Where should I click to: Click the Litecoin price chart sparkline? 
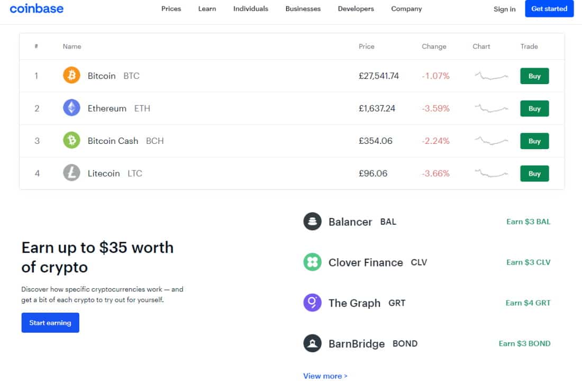490,173
